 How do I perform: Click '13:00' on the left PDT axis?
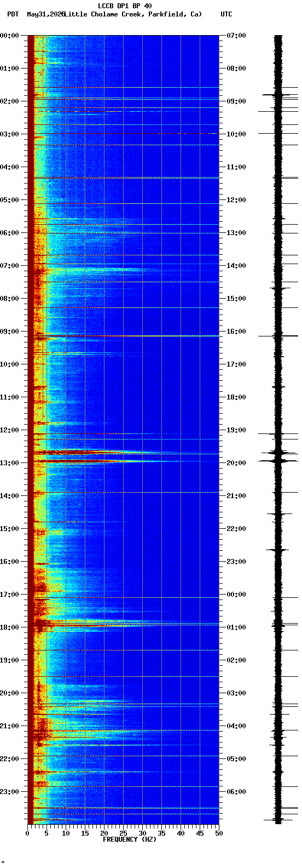9,463
